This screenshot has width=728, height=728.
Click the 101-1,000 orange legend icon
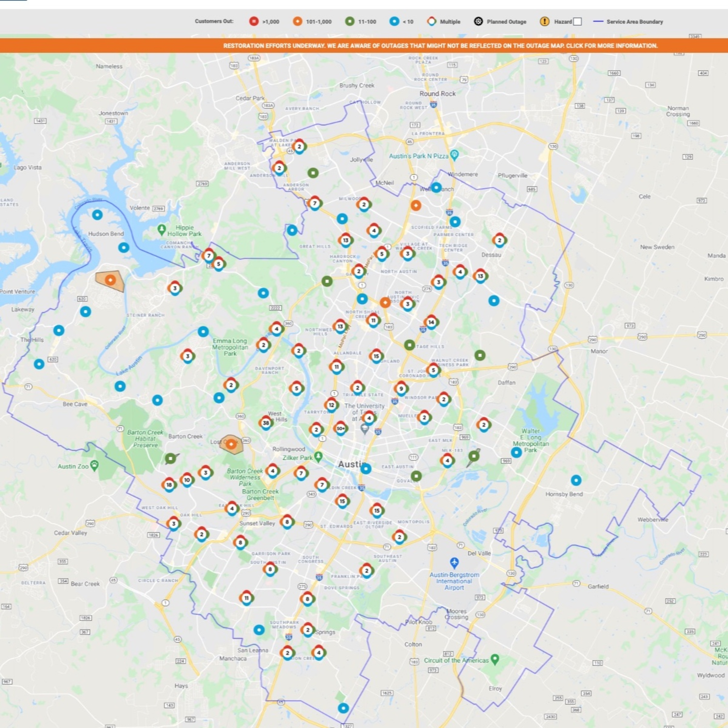(x=298, y=21)
